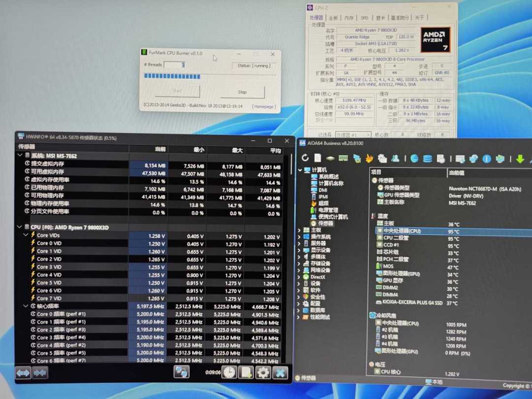Open the Report page icon in AIDA64 toolbar
The height and width of the screenshot is (399, 532).
(x=318, y=158)
